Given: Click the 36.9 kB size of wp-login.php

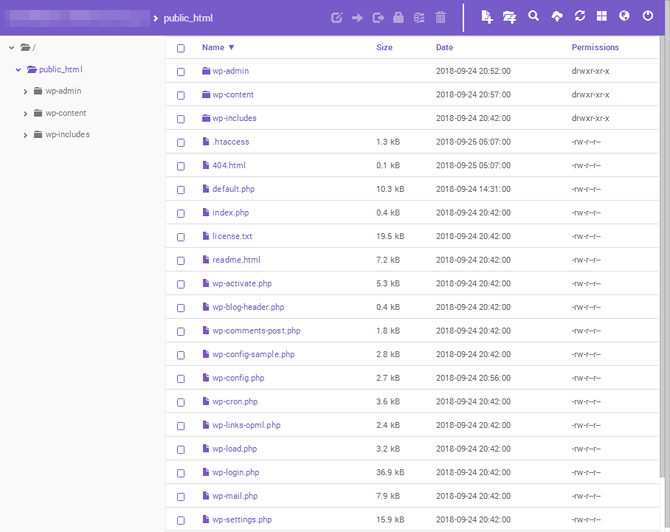Looking at the screenshot, I should (x=390, y=472).
